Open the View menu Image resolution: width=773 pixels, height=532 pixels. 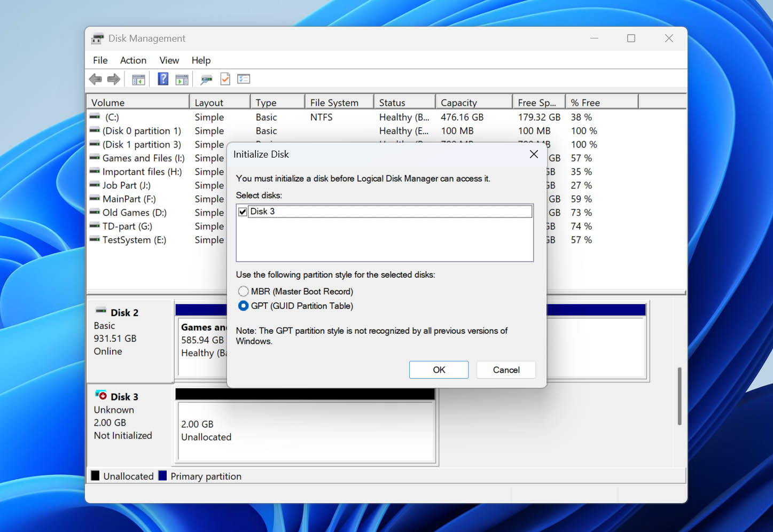pyautogui.click(x=169, y=60)
